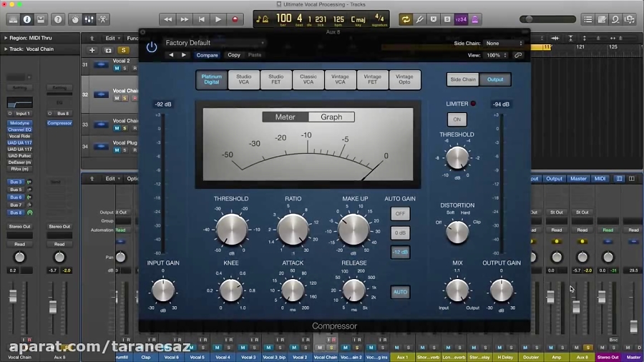Open the Editors scissors button
Screen dimensions: 644x362
[102, 19]
